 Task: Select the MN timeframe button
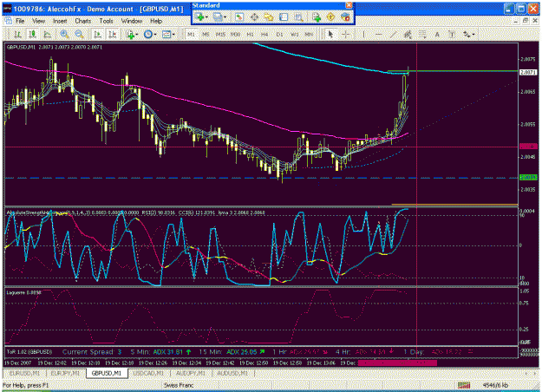tap(309, 35)
